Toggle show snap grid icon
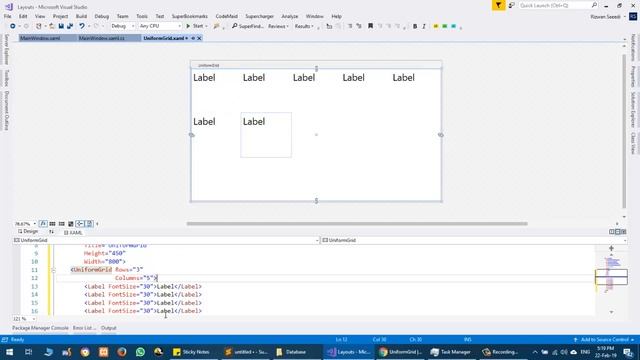The height and width of the screenshot is (360, 640). 52,224
